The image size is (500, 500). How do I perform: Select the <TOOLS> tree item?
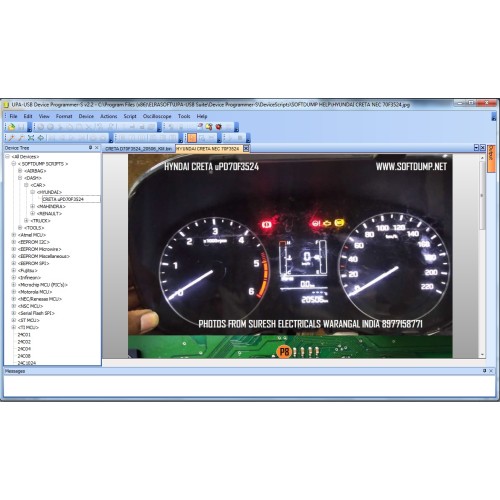pos(34,228)
